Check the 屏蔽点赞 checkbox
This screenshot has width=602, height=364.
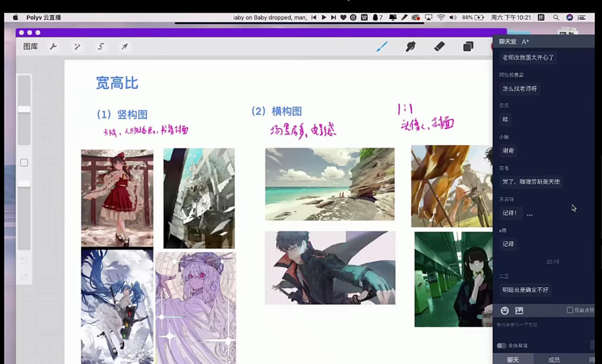click(x=570, y=310)
